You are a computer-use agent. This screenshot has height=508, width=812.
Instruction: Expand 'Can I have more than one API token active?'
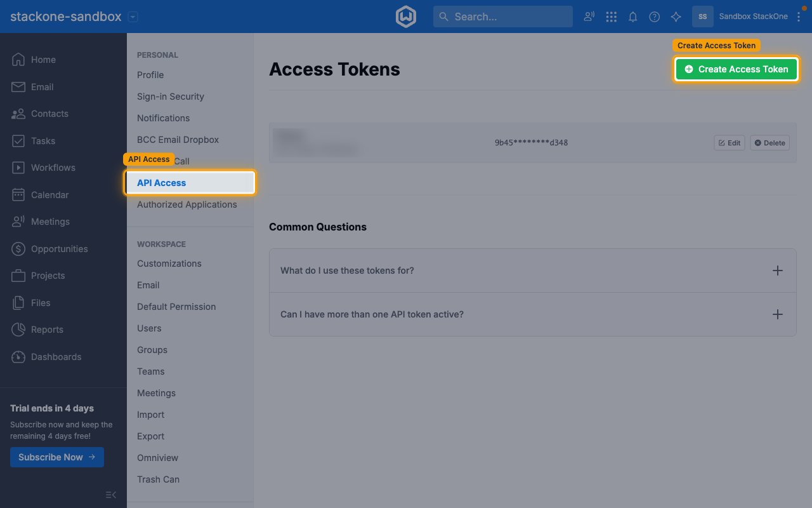click(533, 314)
